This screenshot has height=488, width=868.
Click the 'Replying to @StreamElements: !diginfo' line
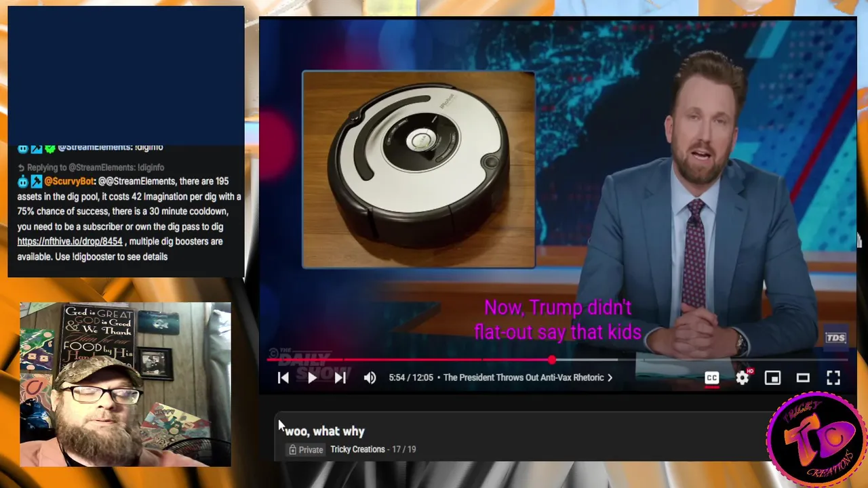[x=91, y=167]
